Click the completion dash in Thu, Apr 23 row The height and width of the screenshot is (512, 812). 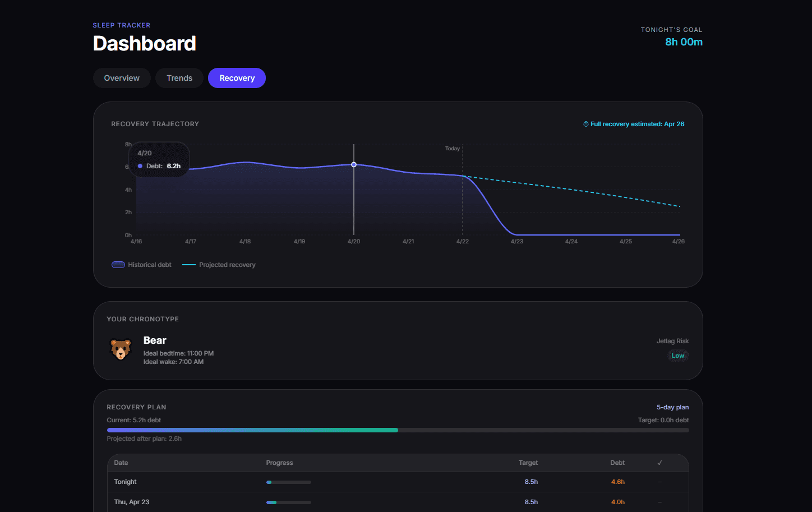coord(660,502)
